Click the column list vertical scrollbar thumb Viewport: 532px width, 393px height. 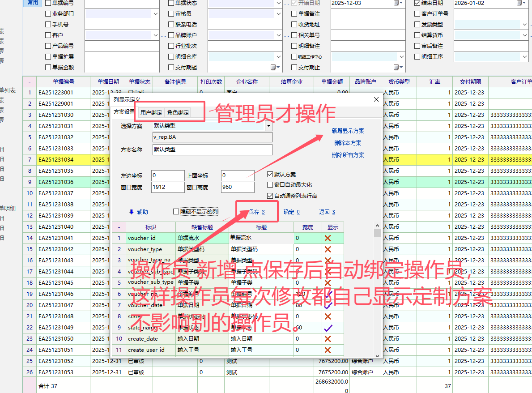point(377,233)
